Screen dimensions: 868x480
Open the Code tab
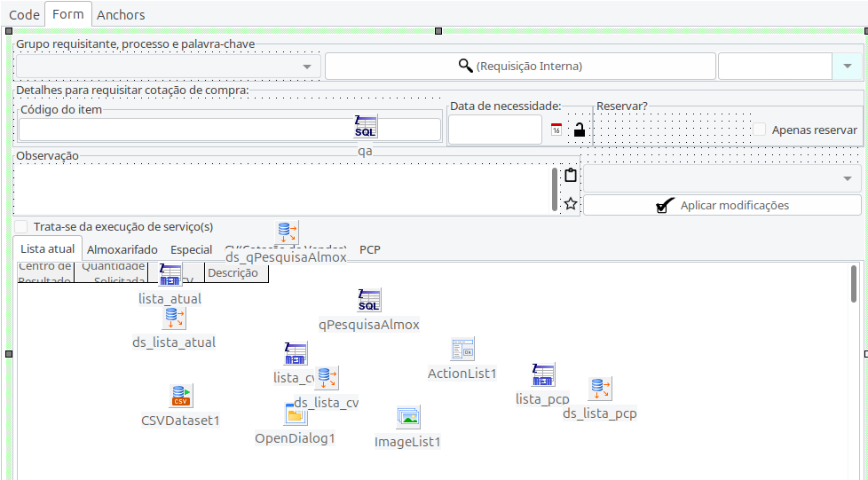(24, 14)
